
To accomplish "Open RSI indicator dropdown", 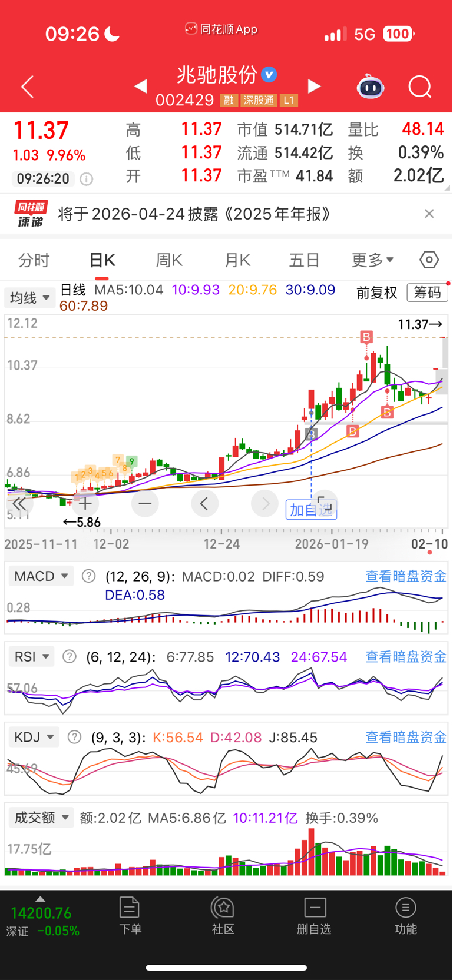I will pos(31,657).
